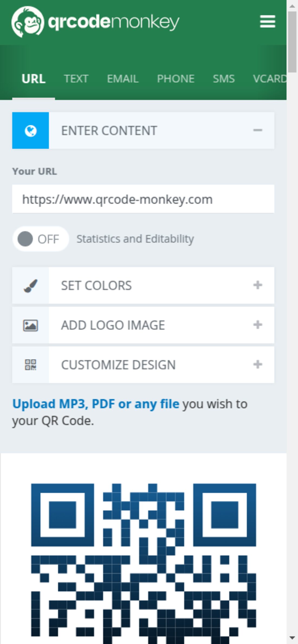Click the scrollbar up arrow
This screenshot has height=644, width=298.
tap(292, 6)
